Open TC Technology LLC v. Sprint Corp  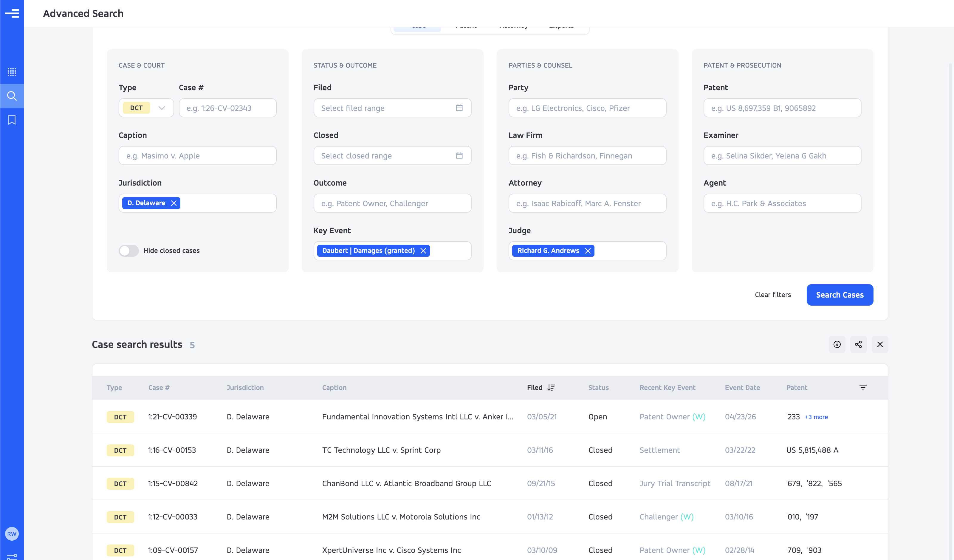[x=381, y=450]
